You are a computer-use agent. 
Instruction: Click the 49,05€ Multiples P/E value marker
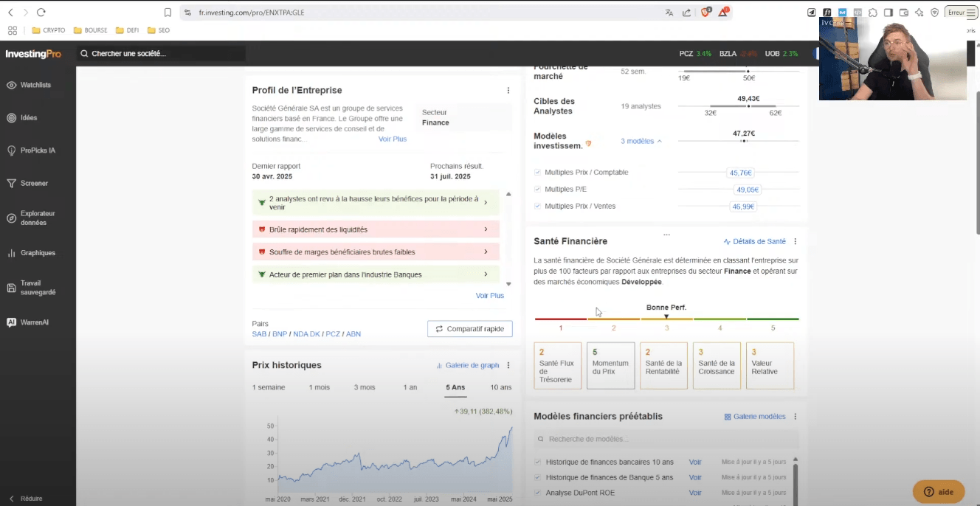click(x=748, y=190)
